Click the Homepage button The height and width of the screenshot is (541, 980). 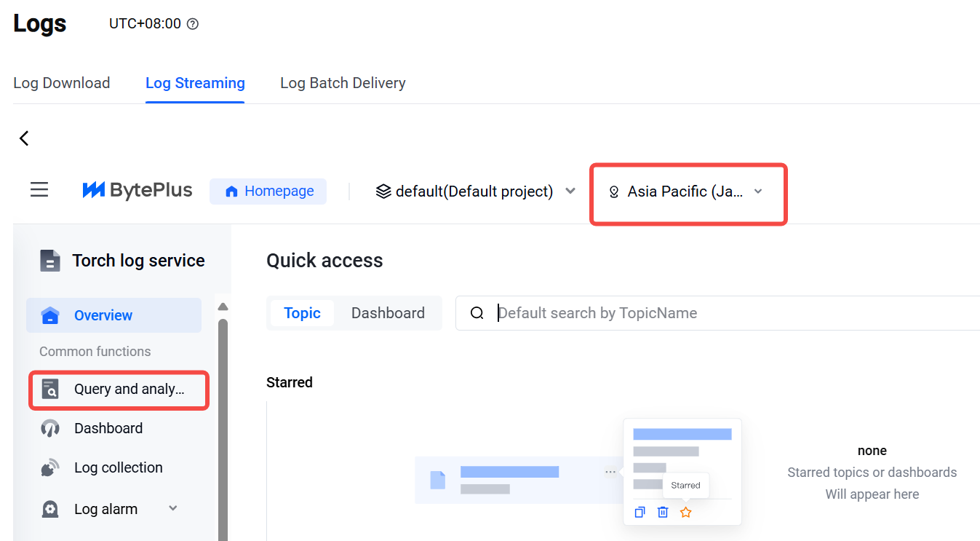(268, 191)
